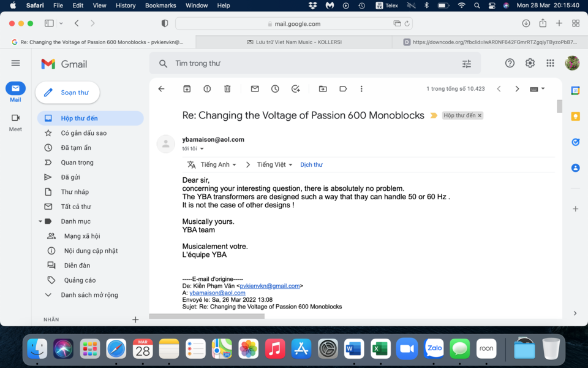Archive this email
Viewport: 588px width, 368px height.
(x=187, y=89)
